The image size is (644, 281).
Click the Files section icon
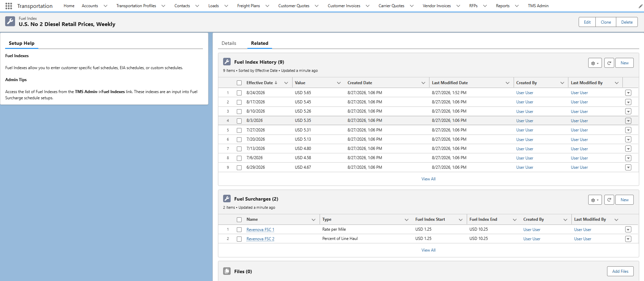coord(227,271)
